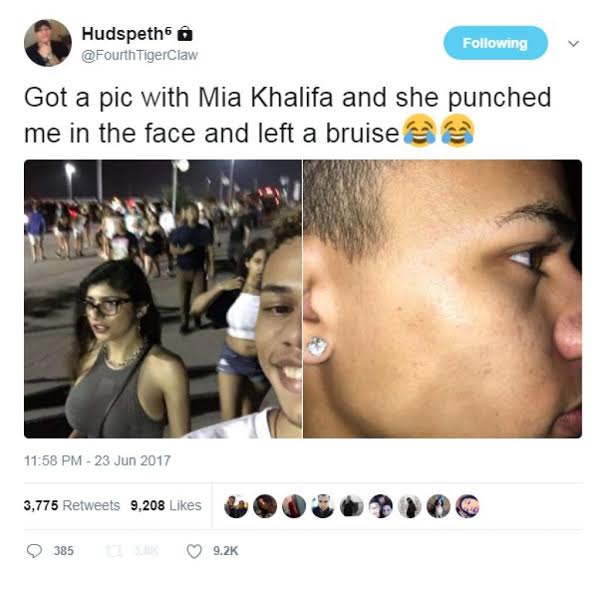View the 3,775 Retweets list
The image size is (600, 589).
(72, 506)
